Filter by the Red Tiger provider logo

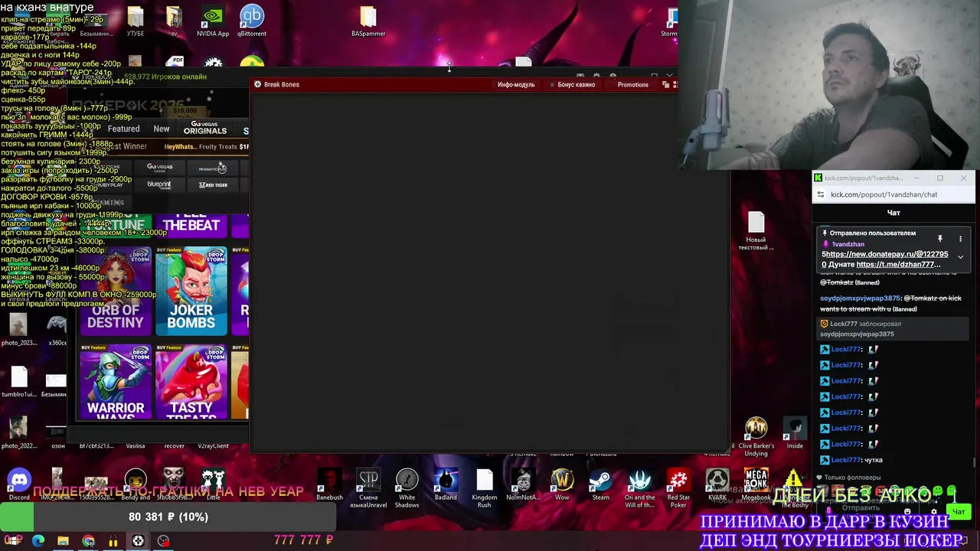(x=213, y=184)
